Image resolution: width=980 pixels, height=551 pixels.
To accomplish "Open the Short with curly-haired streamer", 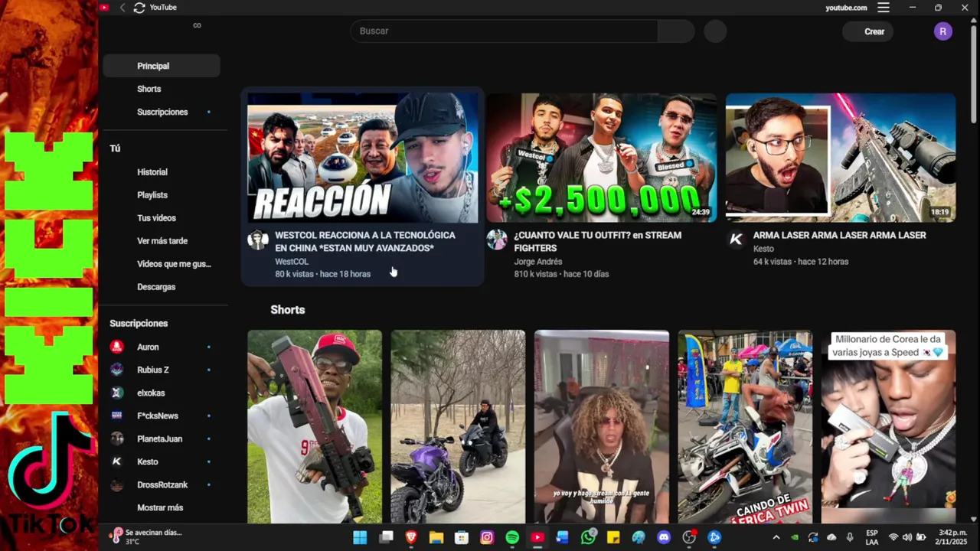I will click(x=602, y=427).
